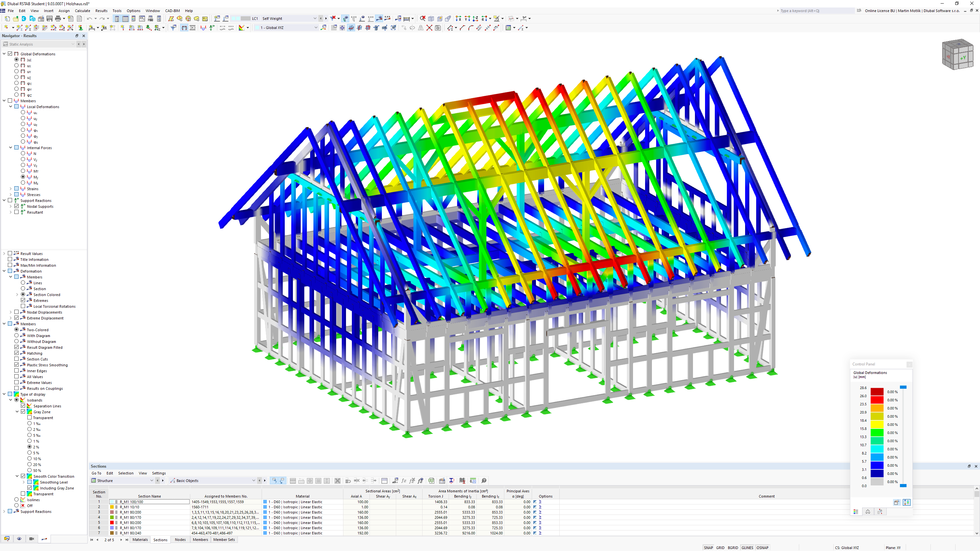Click the snap to grid SNAP icon
Image resolution: width=980 pixels, height=551 pixels.
707,548
